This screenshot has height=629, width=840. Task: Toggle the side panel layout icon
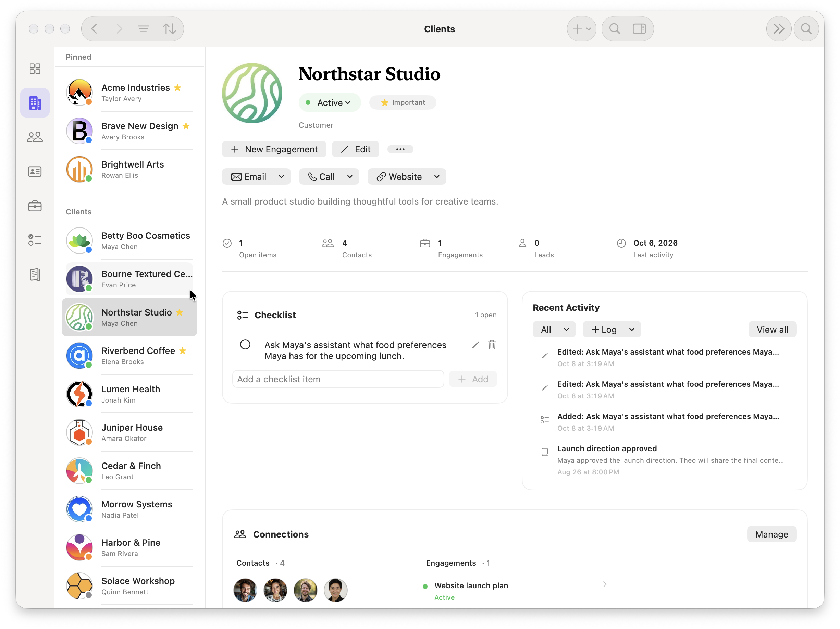(x=640, y=29)
